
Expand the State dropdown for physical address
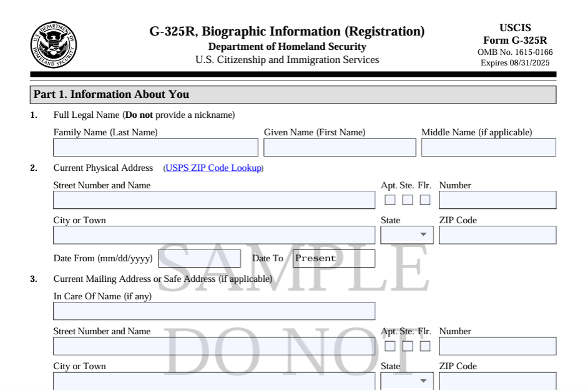406,235
